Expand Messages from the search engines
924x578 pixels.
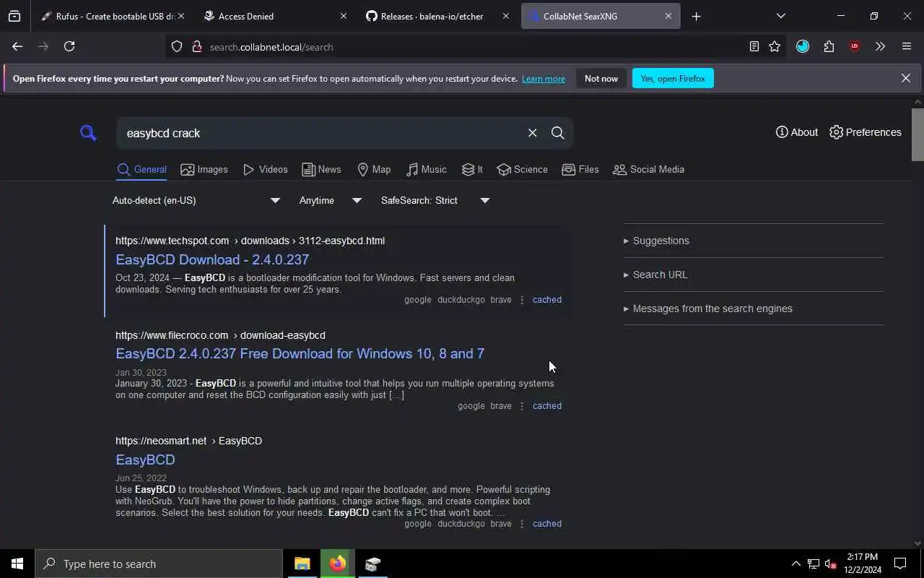pyautogui.click(x=707, y=309)
